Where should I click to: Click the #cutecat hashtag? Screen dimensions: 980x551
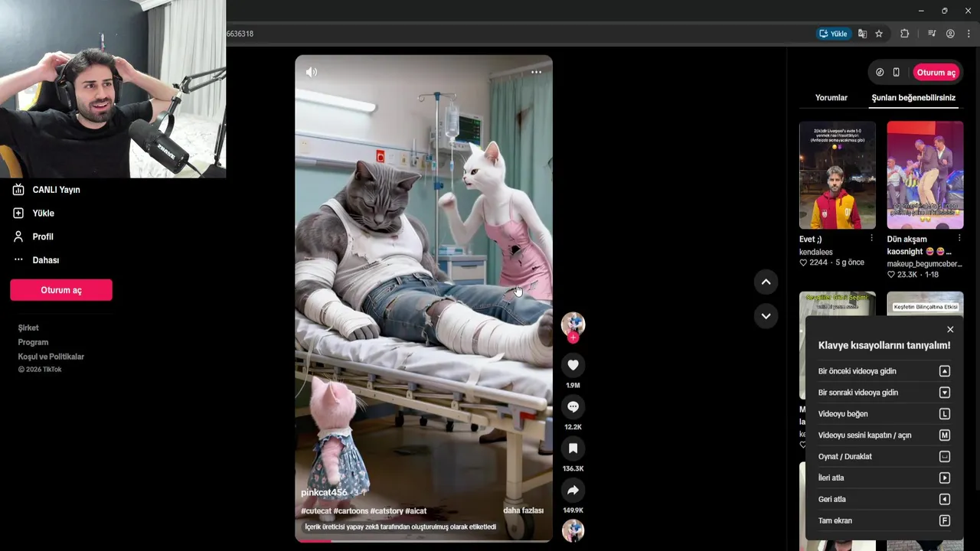coord(316,511)
